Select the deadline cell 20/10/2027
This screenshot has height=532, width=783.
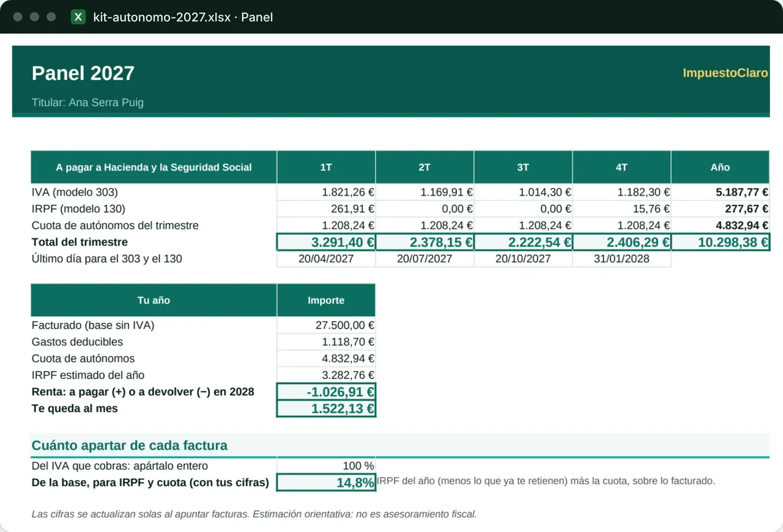(523, 259)
